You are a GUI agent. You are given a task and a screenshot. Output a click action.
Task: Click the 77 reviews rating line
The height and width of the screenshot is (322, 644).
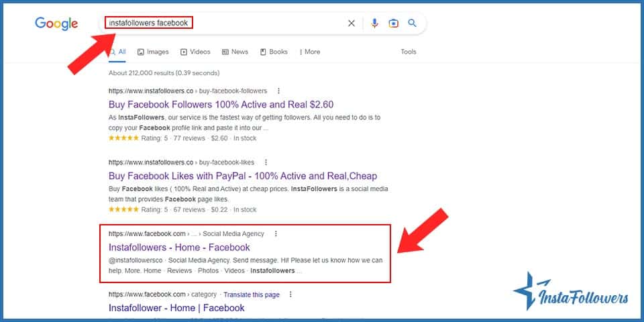coord(182,138)
